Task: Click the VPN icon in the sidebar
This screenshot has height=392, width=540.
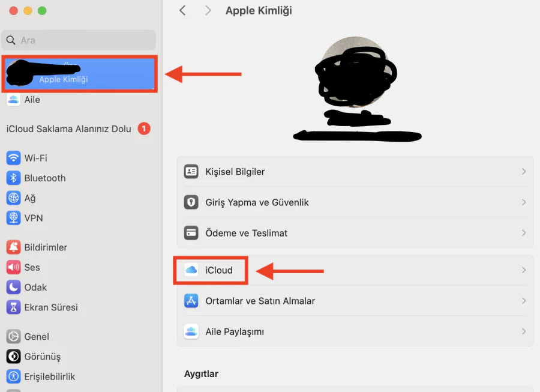Action: (13, 218)
